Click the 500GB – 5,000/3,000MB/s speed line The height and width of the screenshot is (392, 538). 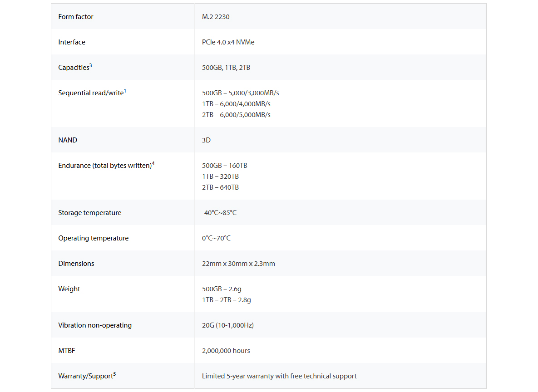pyautogui.click(x=241, y=93)
